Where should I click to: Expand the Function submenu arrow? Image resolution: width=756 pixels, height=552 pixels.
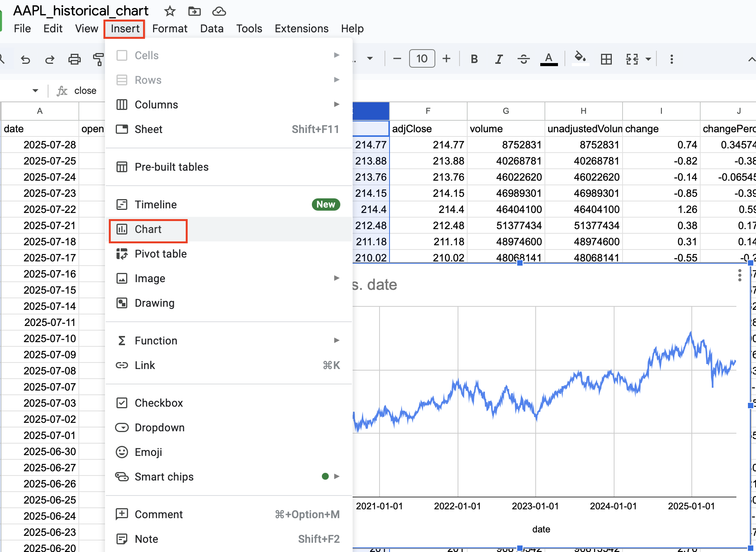tap(336, 340)
